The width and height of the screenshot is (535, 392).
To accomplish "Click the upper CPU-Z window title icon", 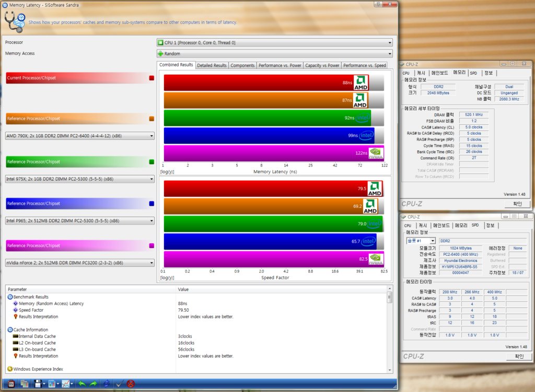I will [x=403, y=64].
